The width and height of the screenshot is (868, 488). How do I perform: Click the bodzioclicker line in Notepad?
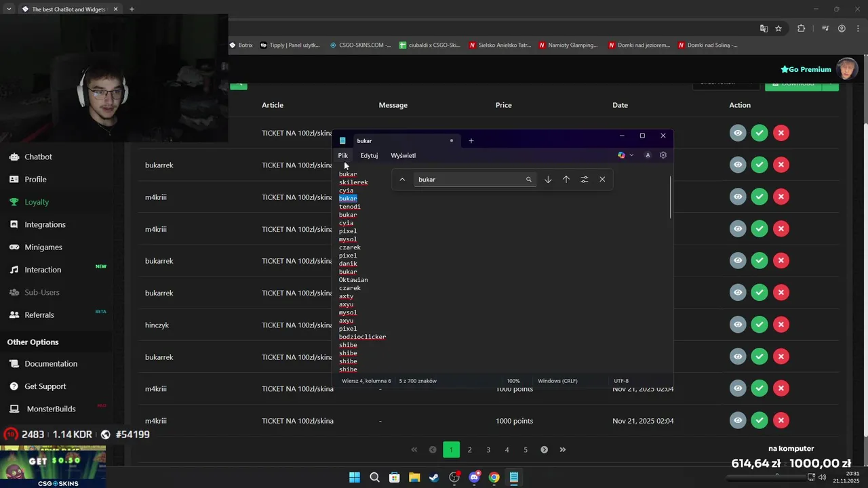point(362,337)
